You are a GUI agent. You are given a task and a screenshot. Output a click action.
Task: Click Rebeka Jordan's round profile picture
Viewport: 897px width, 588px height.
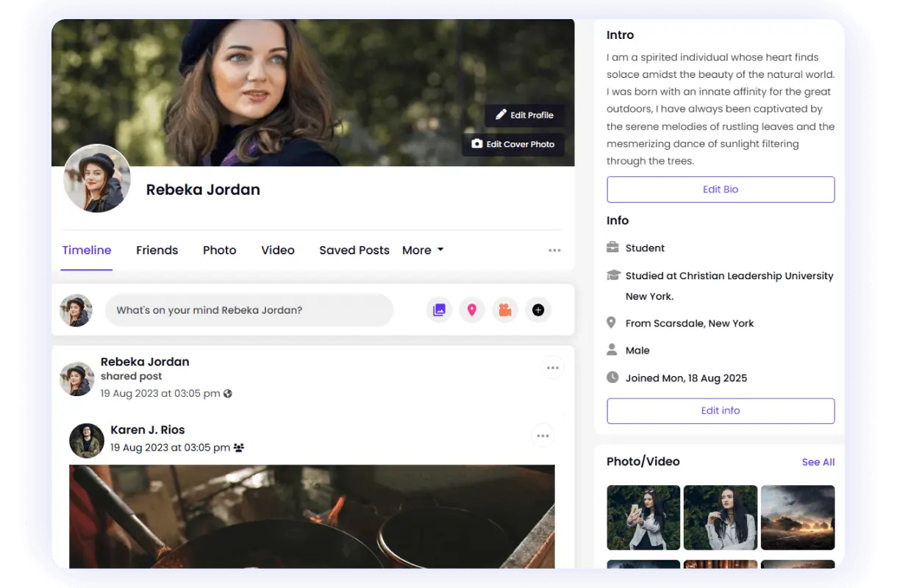click(97, 179)
